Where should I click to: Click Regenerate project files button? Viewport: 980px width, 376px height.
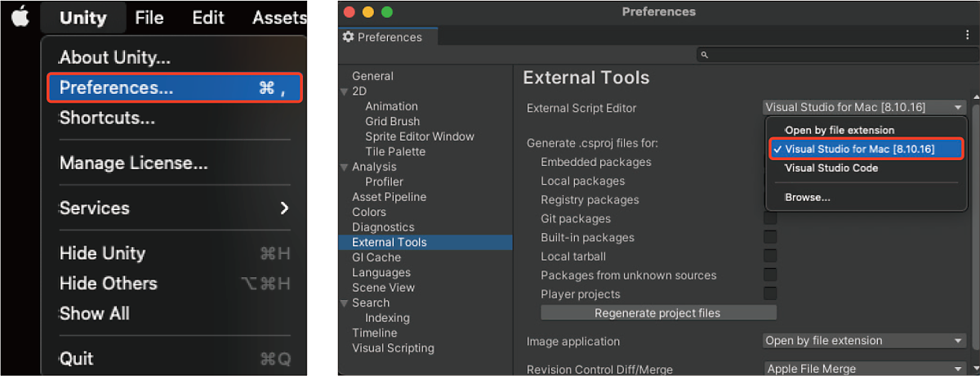tap(658, 312)
